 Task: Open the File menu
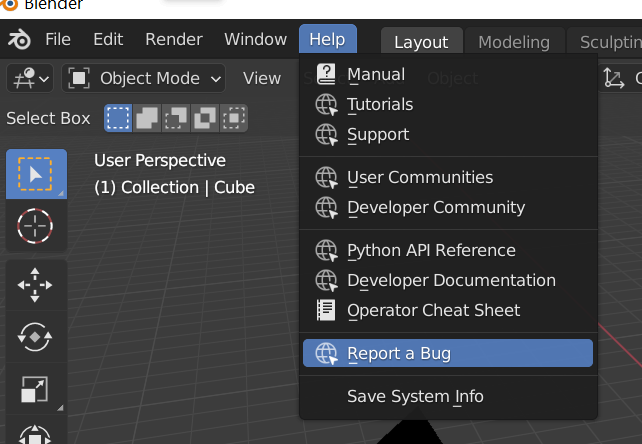tap(58, 39)
